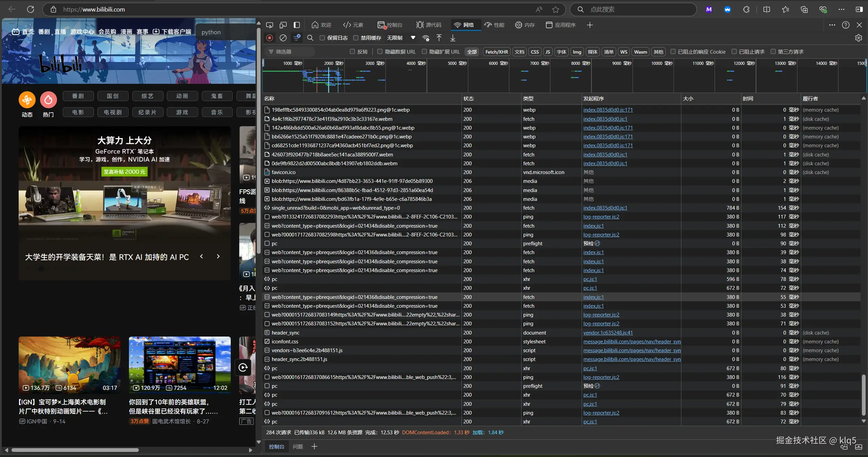Image resolution: width=868 pixels, height=457 pixels.
Task: Toggle device emulation icon
Action: [x=283, y=25]
